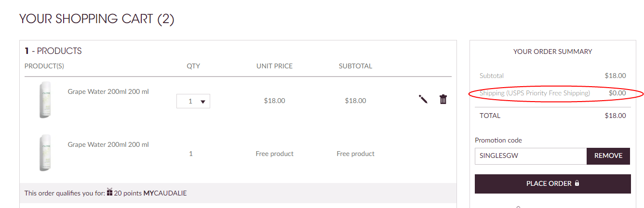Click the QTY column header
Screen dimensions: 644x208
click(x=193, y=66)
